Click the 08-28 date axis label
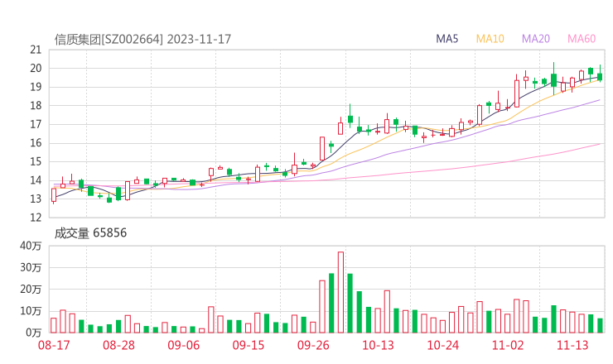This screenshot has height=364, width=613. (x=118, y=345)
